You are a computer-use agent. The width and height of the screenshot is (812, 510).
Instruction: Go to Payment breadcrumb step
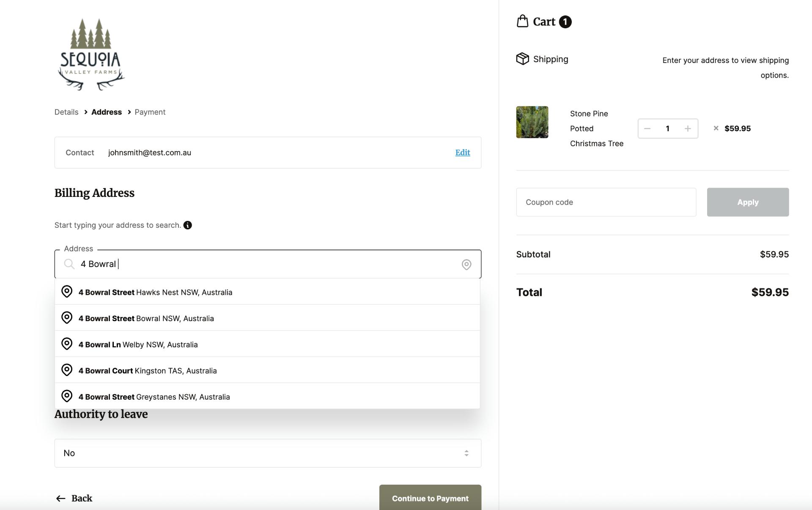tap(150, 112)
